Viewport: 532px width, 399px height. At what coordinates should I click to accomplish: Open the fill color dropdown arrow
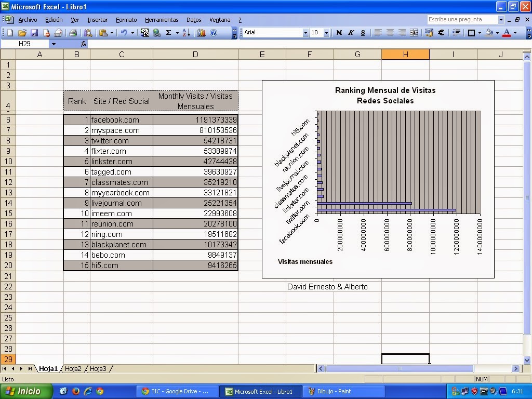497,33
